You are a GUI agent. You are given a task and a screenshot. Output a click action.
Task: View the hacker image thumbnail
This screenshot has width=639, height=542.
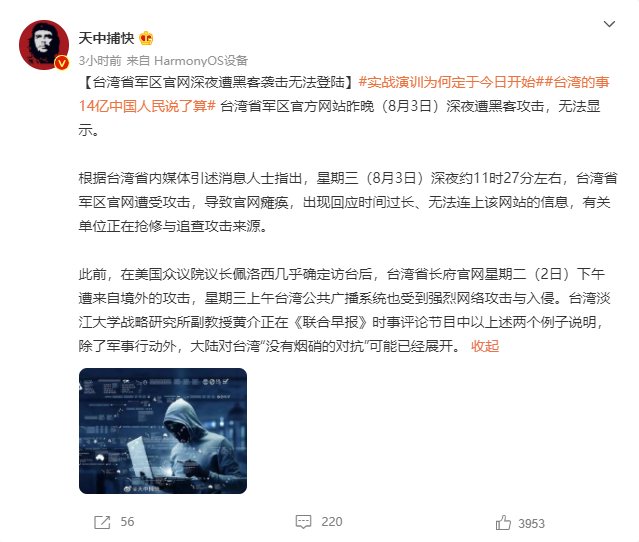(x=163, y=431)
